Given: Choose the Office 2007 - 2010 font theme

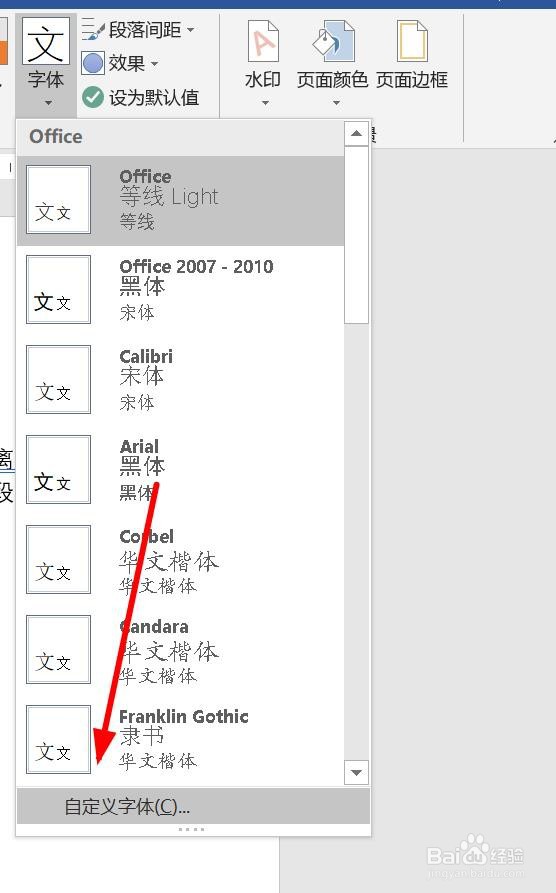Looking at the screenshot, I should [181, 290].
